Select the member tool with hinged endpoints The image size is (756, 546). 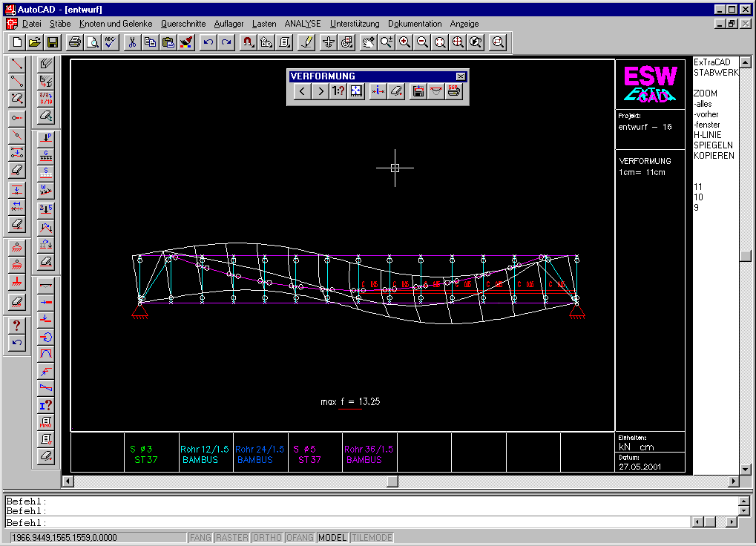pos(17,82)
